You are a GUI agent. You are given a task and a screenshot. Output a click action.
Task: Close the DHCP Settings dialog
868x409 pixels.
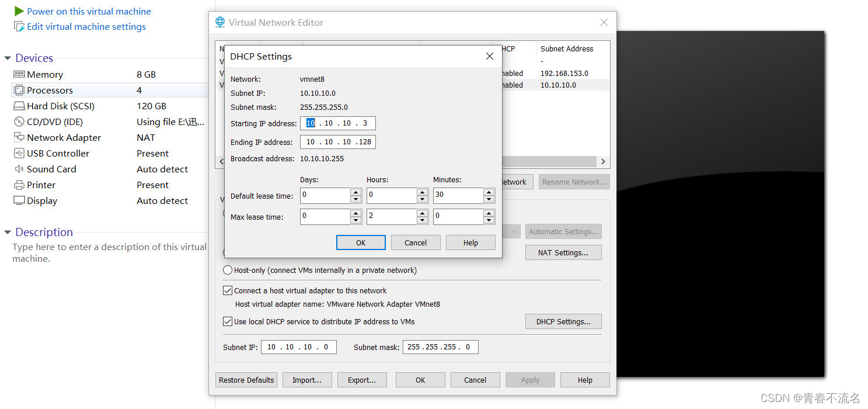coord(490,56)
